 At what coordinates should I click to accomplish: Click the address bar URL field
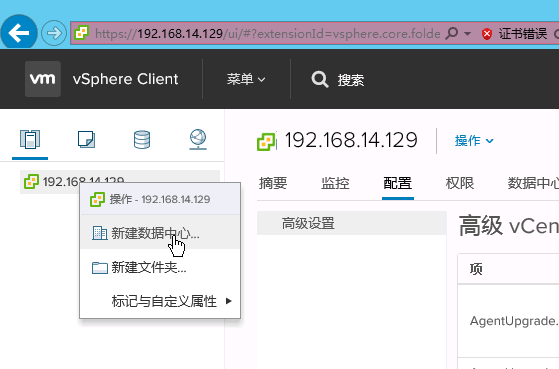pos(267,34)
